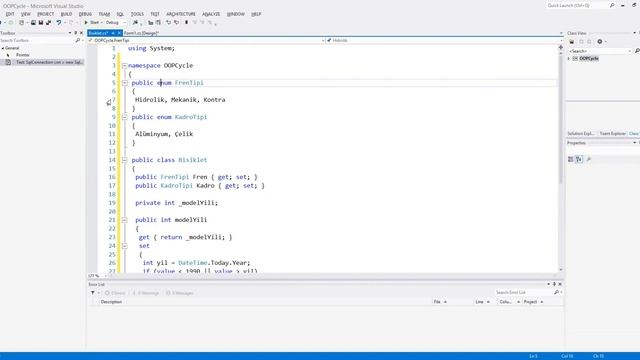Sort Error List by Project column
This screenshot has height=360, width=640.
pyautogui.click(x=531, y=302)
